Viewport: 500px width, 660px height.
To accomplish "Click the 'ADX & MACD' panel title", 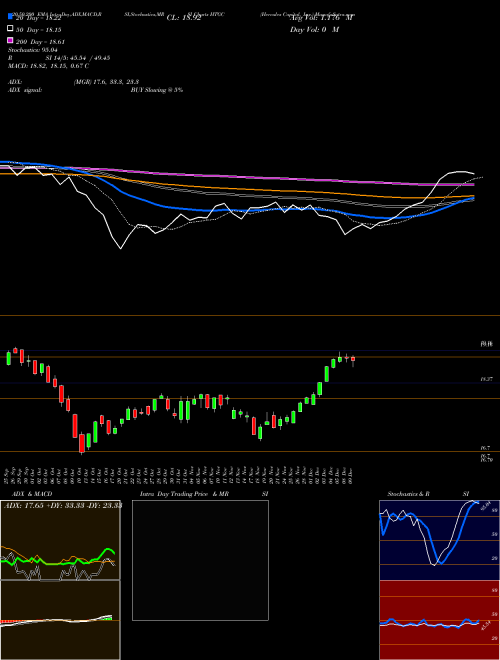I will coord(32,494).
